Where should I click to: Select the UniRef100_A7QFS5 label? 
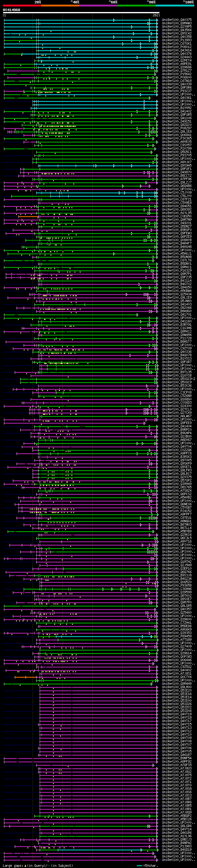[177, 765]
